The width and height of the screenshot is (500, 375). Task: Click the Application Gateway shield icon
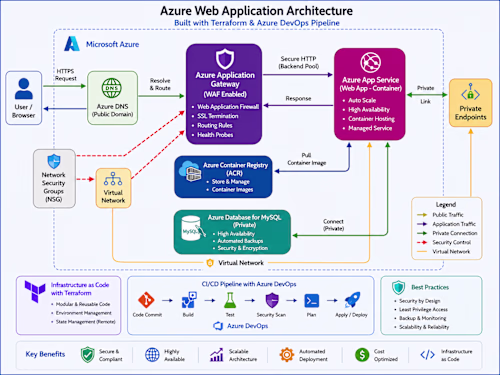225,59
